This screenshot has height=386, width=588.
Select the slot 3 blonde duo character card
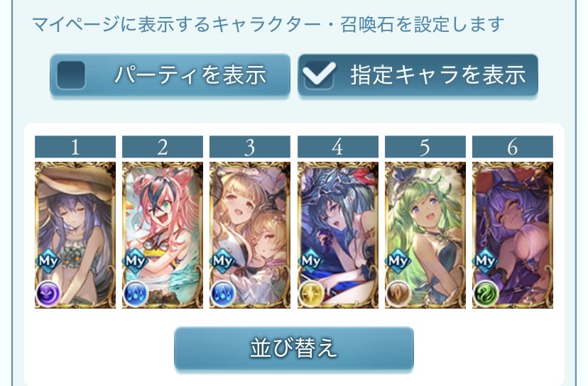(250, 235)
